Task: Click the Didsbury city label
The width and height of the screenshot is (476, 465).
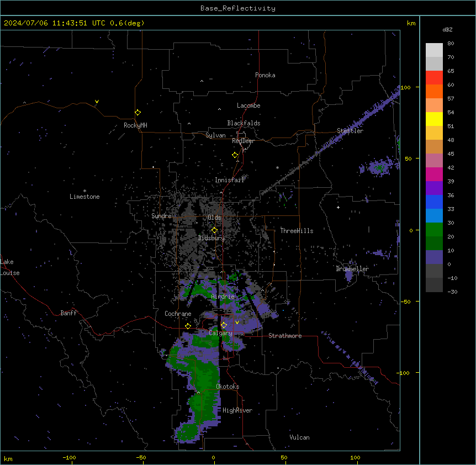Action: (211, 238)
